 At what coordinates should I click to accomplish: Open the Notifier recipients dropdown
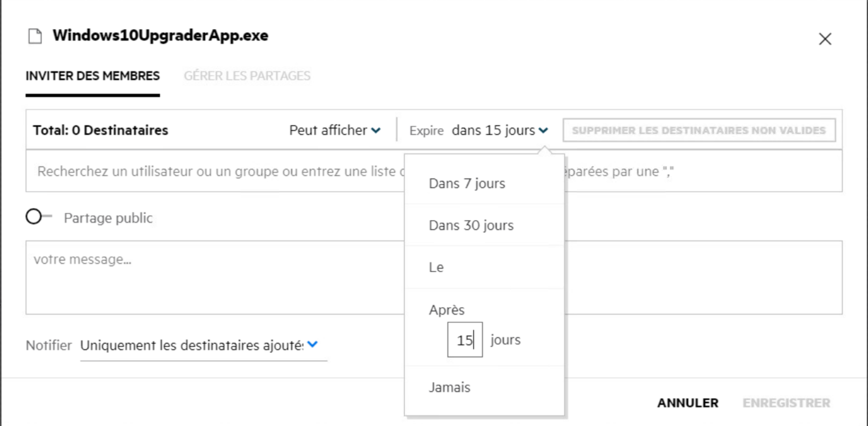pyautogui.click(x=192, y=345)
